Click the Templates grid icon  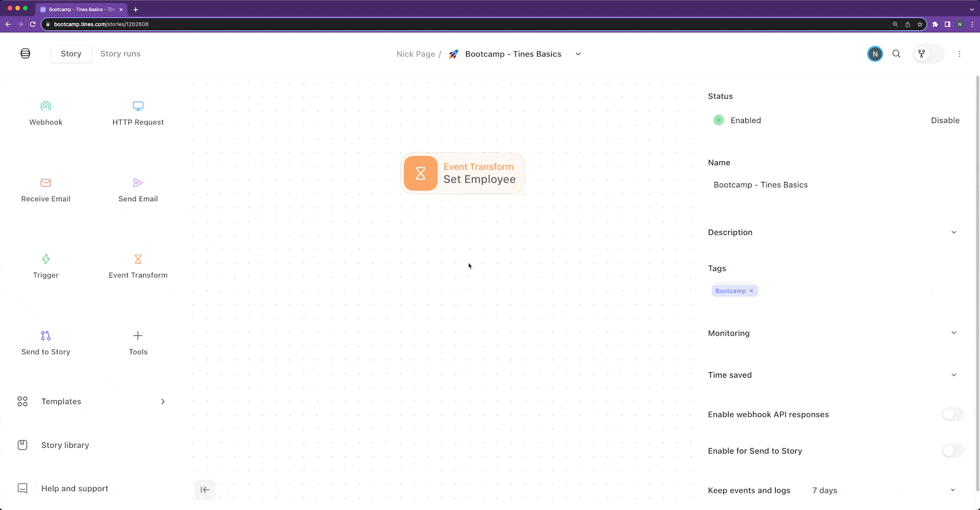23,402
